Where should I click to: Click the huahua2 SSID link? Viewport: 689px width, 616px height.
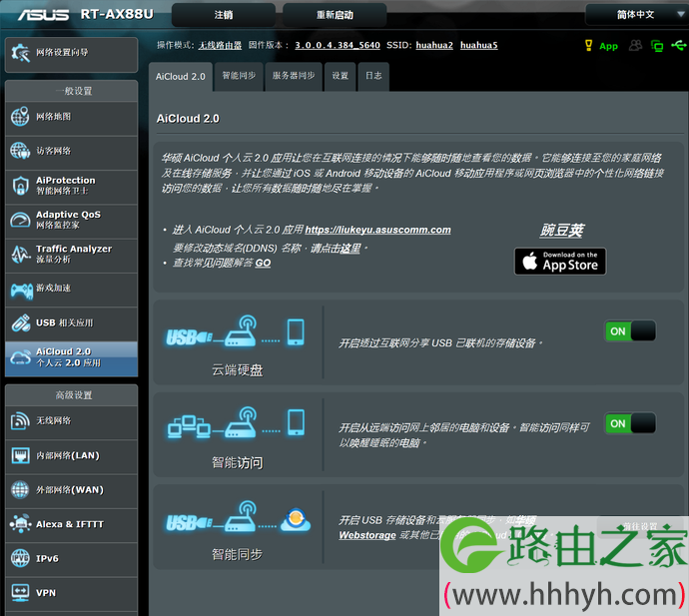pyautogui.click(x=434, y=45)
